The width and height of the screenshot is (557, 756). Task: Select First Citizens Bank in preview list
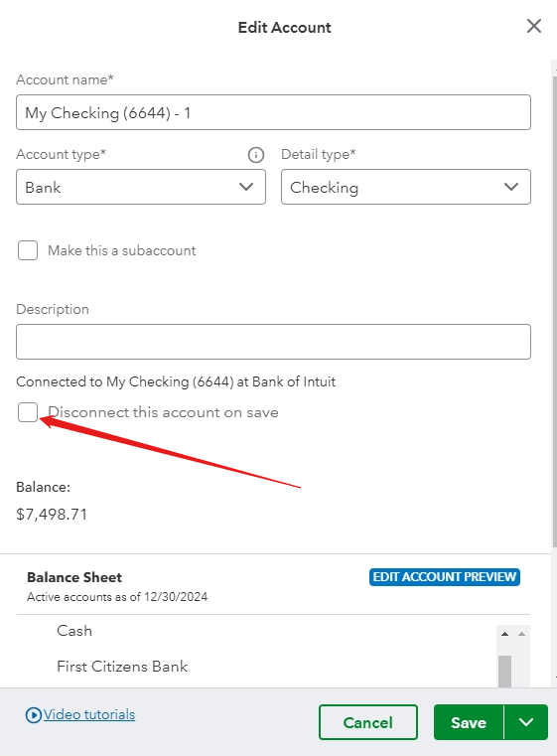tap(122, 667)
